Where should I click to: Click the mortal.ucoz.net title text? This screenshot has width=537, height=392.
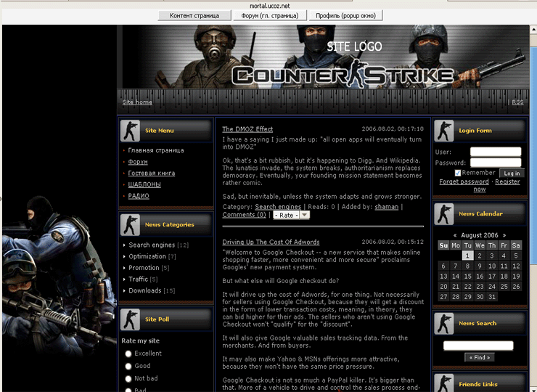click(x=269, y=6)
